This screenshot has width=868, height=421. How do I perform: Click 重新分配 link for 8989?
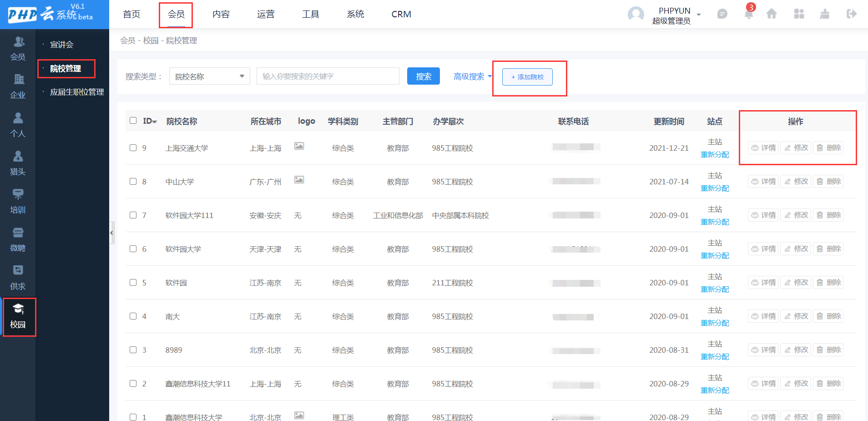pyautogui.click(x=715, y=357)
